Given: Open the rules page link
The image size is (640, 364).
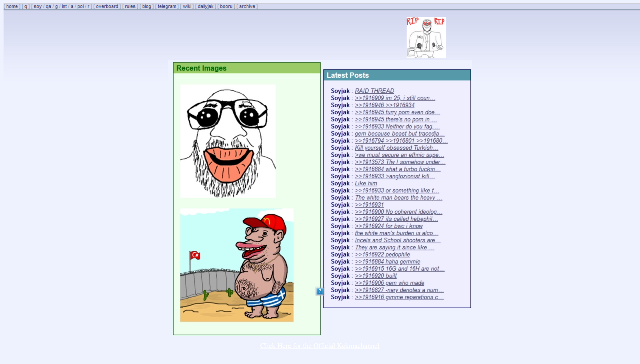Looking at the screenshot, I should pyautogui.click(x=130, y=6).
